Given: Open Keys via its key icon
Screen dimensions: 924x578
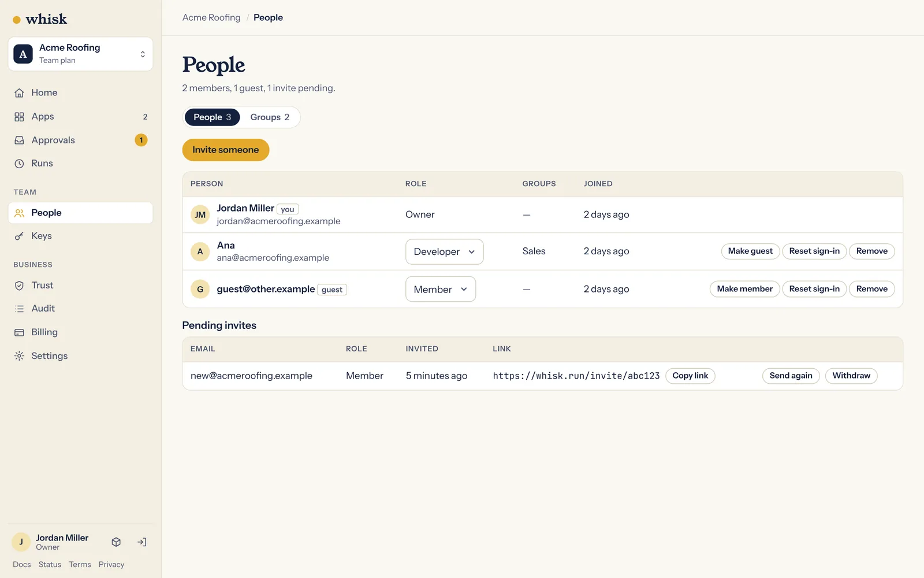Looking at the screenshot, I should [x=19, y=236].
